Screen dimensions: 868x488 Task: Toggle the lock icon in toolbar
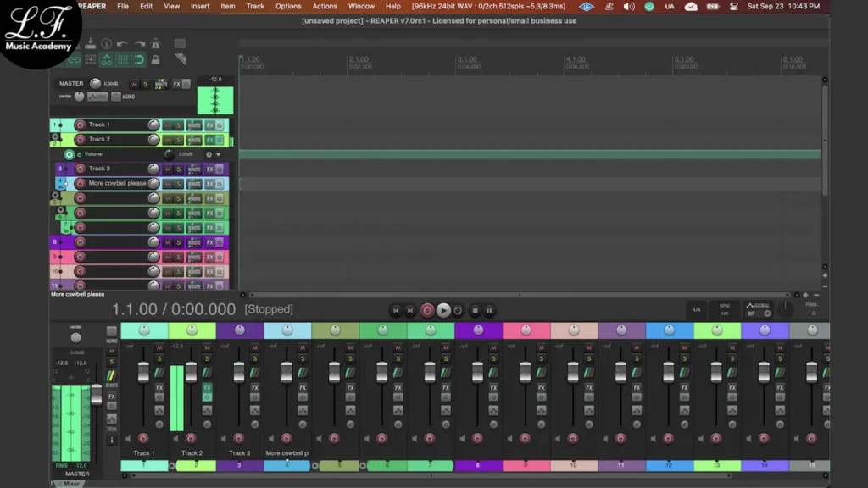[x=155, y=60]
